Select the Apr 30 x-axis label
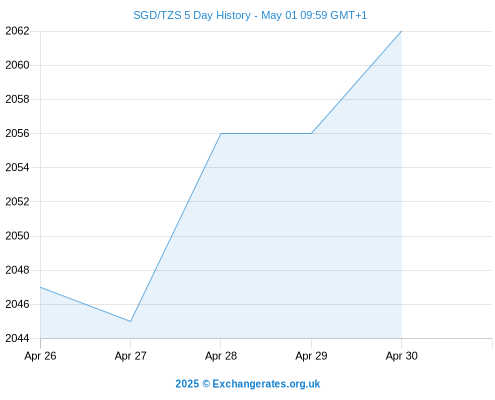The height and width of the screenshot is (400, 495). click(x=402, y=356)
